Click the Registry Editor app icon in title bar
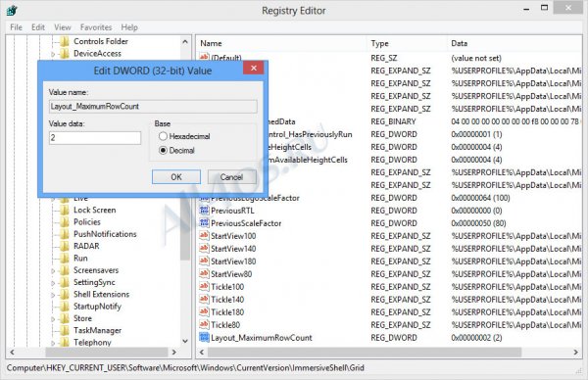The image size is (588, 380). [x=12, y=10]
